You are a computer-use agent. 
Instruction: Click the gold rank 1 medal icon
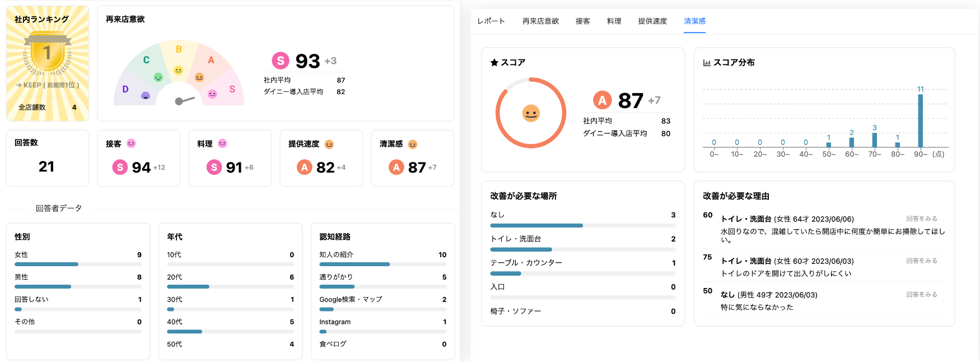click(x=48, y=53)
